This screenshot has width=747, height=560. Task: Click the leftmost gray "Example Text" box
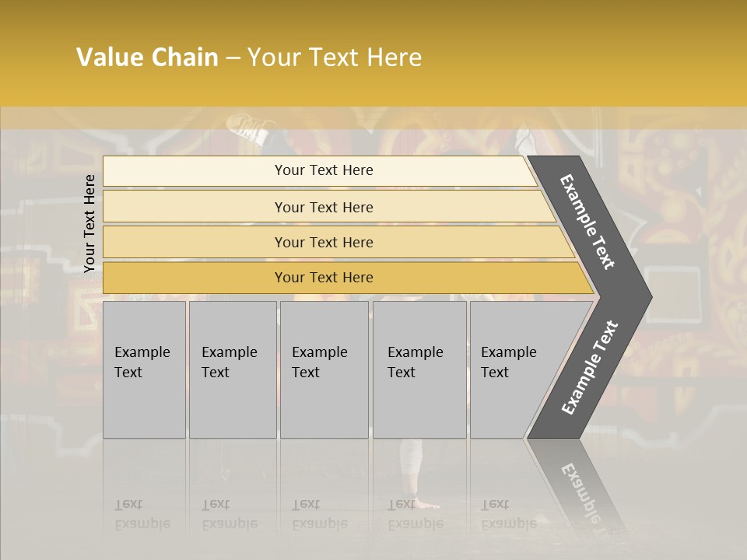(x=144, y=369)
